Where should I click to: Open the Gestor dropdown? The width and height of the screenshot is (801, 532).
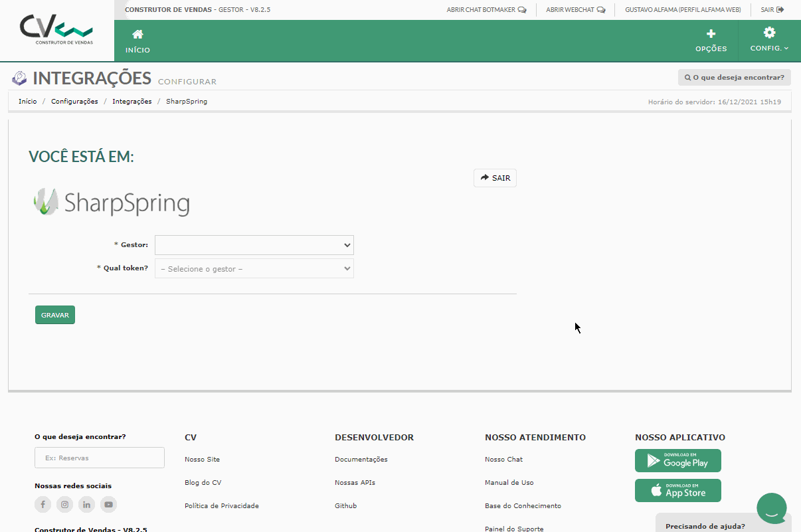[254, 245]
